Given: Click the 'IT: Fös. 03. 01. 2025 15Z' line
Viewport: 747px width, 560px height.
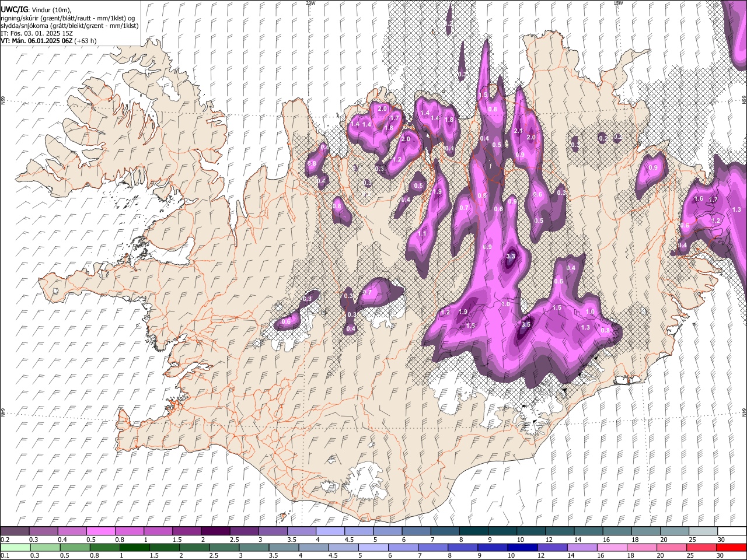Looking at the screenshot, I should 37,33.
